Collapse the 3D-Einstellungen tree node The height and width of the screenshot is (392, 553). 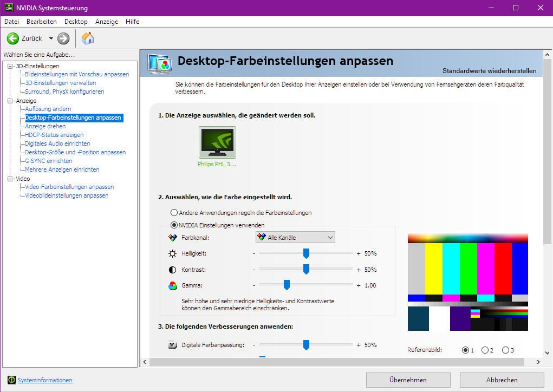[x=10, y=66]
